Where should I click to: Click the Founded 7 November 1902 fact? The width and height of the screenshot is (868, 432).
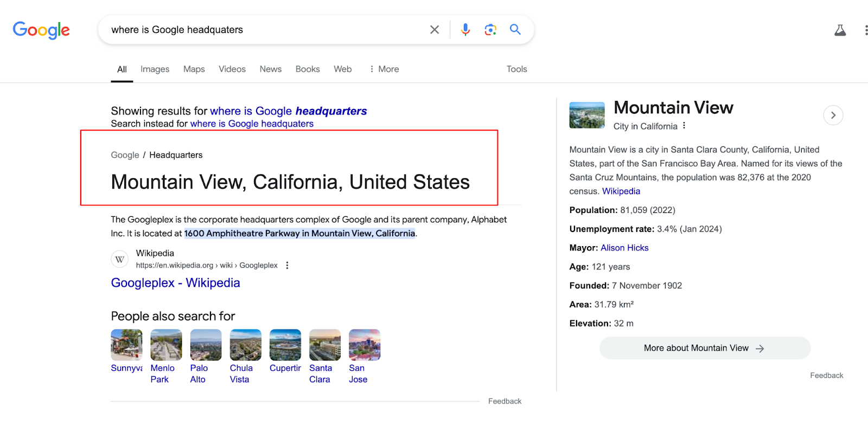(x=626, y=286)
